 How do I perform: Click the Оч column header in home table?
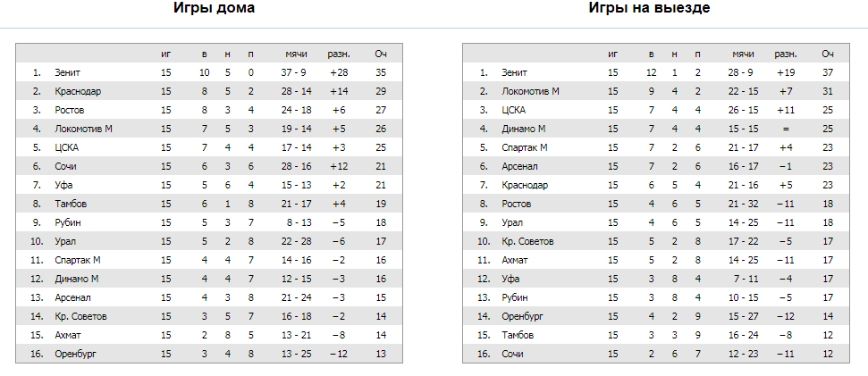pos(380,54)
